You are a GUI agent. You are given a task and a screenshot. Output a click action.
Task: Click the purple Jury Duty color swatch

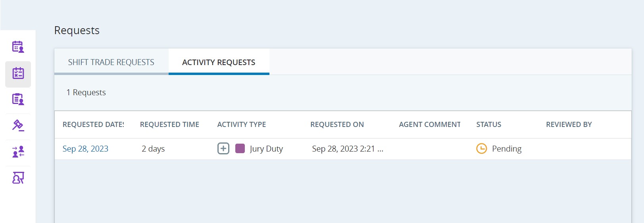click(240, 149)
